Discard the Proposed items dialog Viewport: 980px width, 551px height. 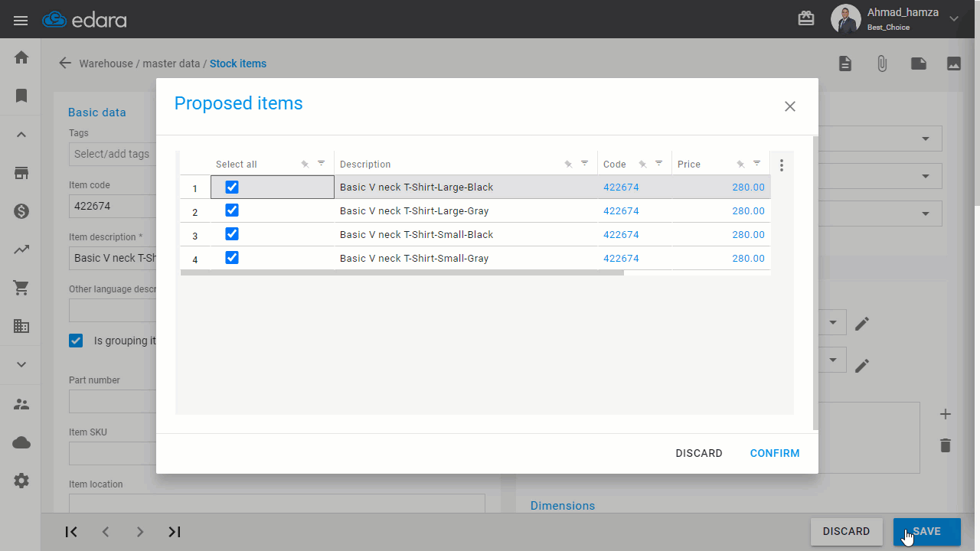[x=699, y=453]
